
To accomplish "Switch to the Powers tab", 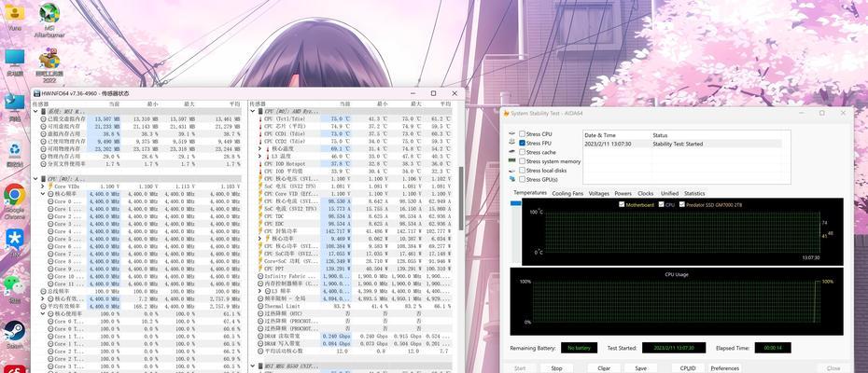I will (x=623, y=193).
